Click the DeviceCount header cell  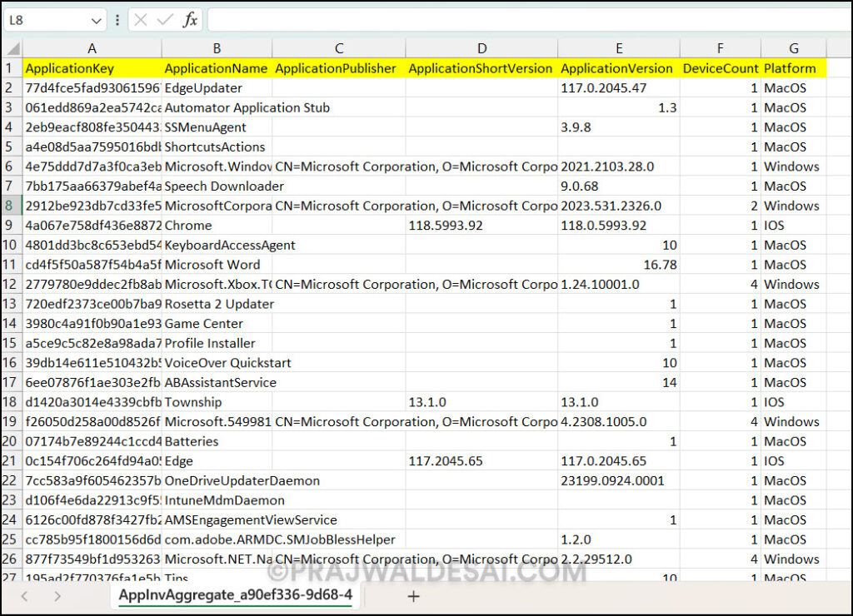click(721, 68)
